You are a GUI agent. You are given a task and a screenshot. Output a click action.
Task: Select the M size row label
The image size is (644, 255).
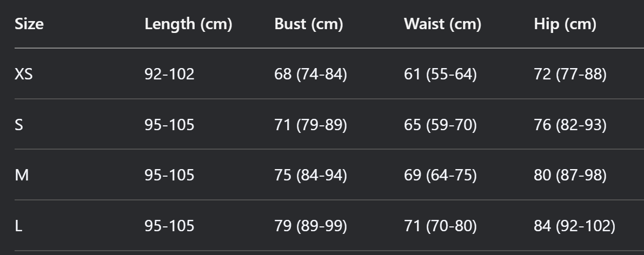(x=22, y=176)
